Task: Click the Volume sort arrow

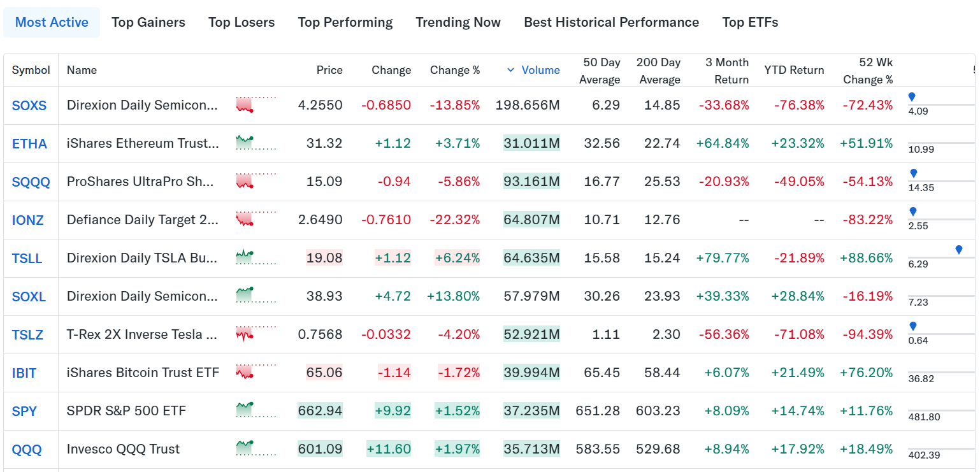Action: 510,70
